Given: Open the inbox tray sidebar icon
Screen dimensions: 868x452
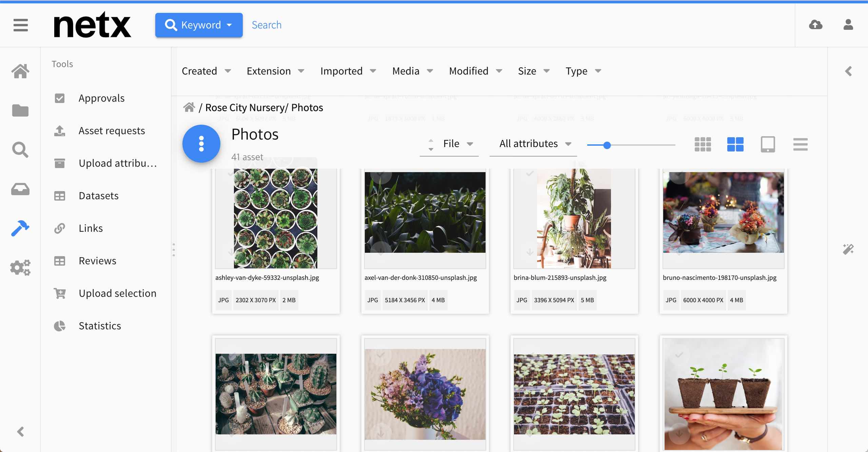Looking at the screenshot, I should pyautogui.click(x=20, y=189).
